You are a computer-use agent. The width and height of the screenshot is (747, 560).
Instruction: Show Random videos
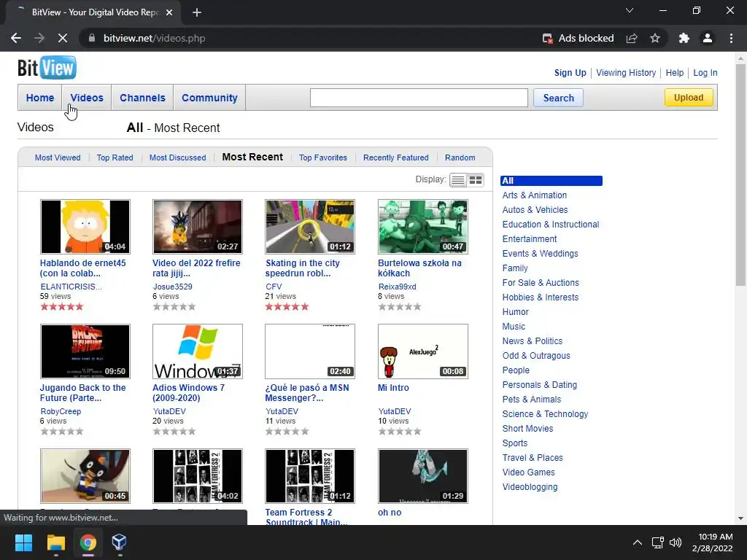(x=460, y=157)
